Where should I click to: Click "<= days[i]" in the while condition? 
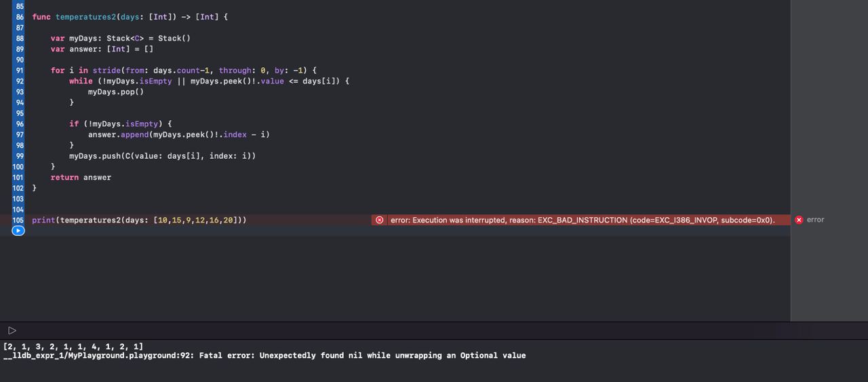(317, 81)
